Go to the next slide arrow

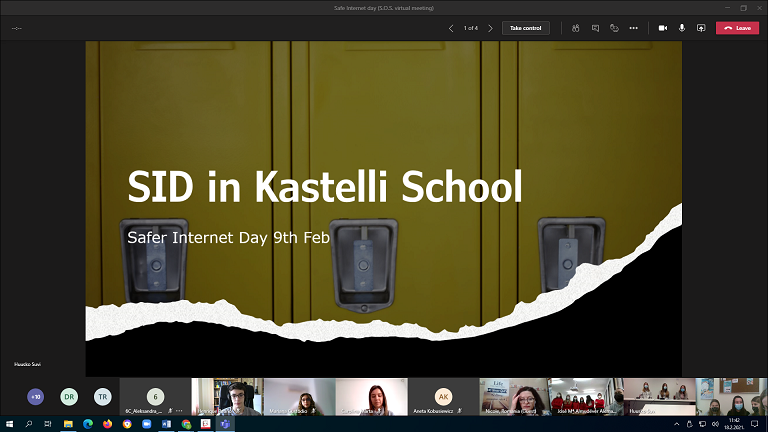[489, 28]
